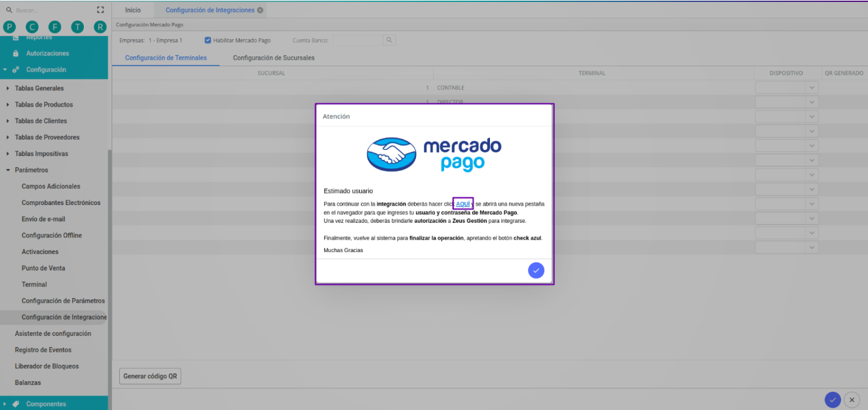This screenshot has width=868, height=410.
Task: Click the SUCURSAL column header
Action: [271, 73]
